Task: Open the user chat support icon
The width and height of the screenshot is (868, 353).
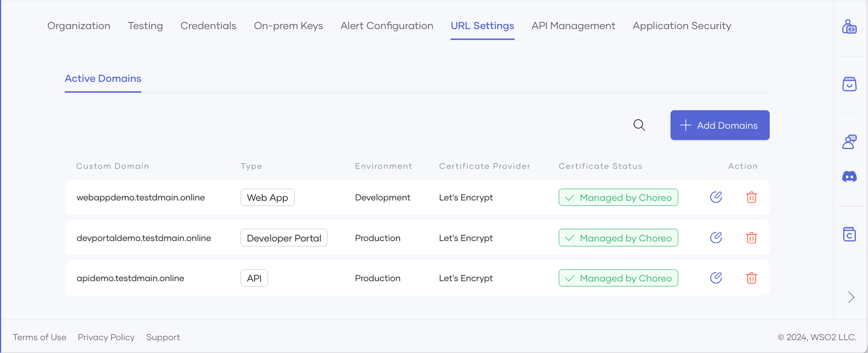Action: coord(849,142)
